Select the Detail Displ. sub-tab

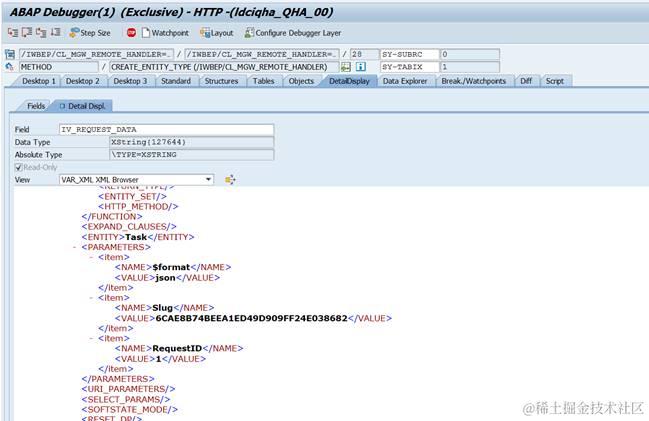(x=83, y=106)
